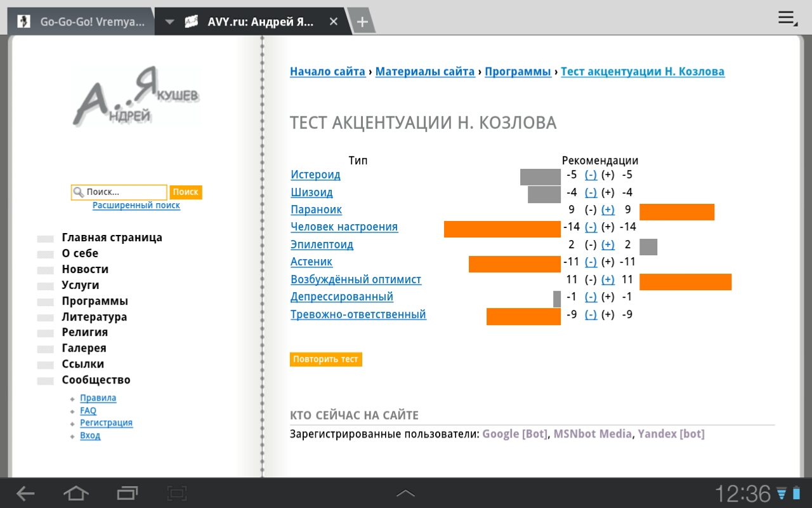Click the (-) link in the Шизоид row
Screen dimensions: 812x508
pyautogui.click(x=591, y=192)
